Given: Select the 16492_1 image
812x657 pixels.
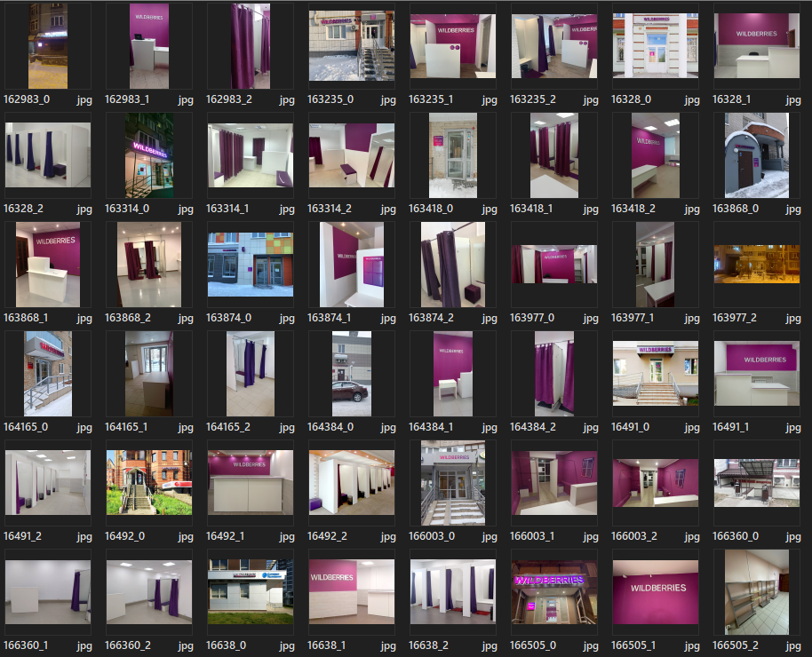Looking at the screenshot, I should [251, 483].
